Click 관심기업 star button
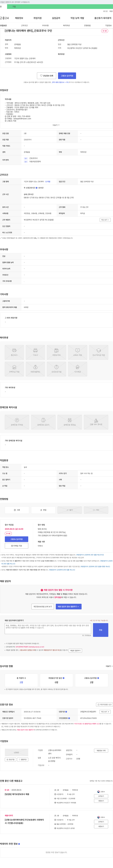 [10, 760]
